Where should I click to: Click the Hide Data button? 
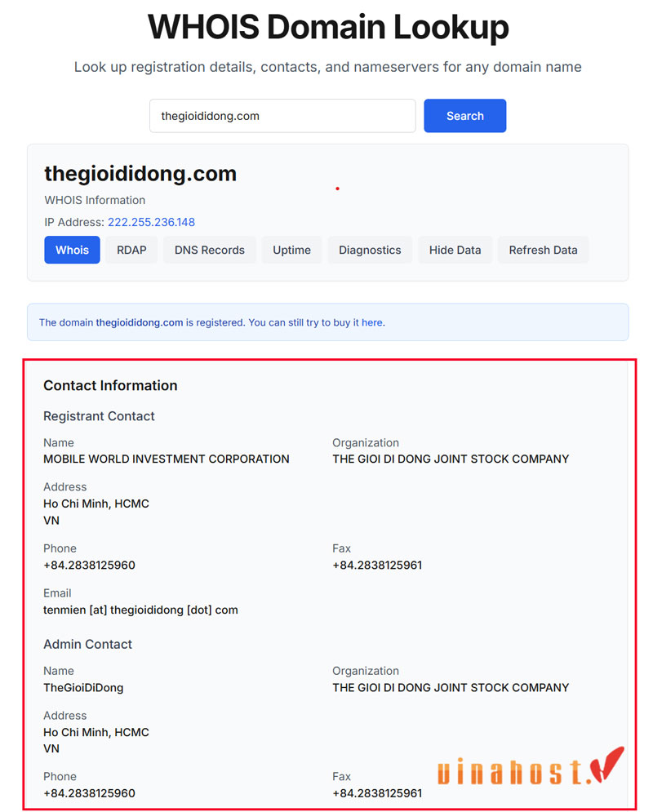pos(455,250)
